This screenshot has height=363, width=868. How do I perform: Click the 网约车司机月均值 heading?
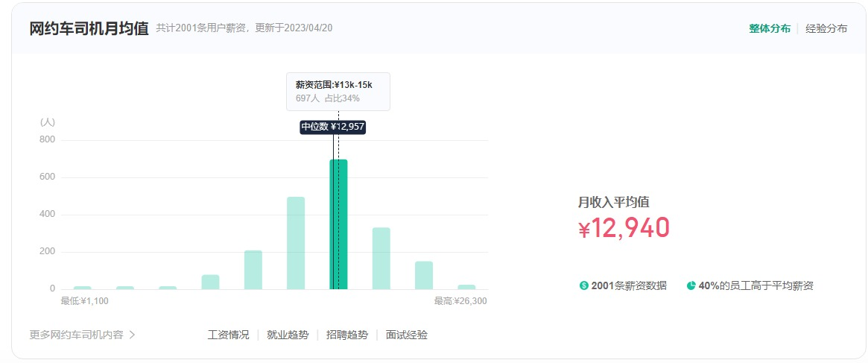pyautogui.click(x=89, y=28)
